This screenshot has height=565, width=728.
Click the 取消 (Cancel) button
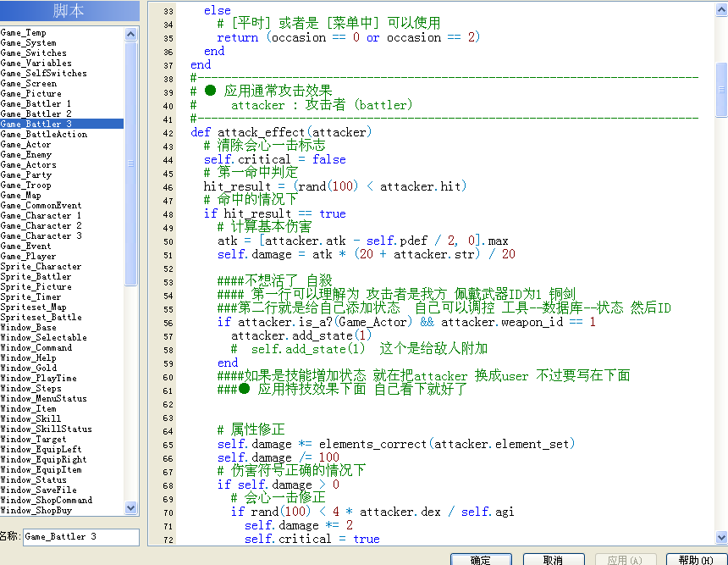click(x=554, y=559)
